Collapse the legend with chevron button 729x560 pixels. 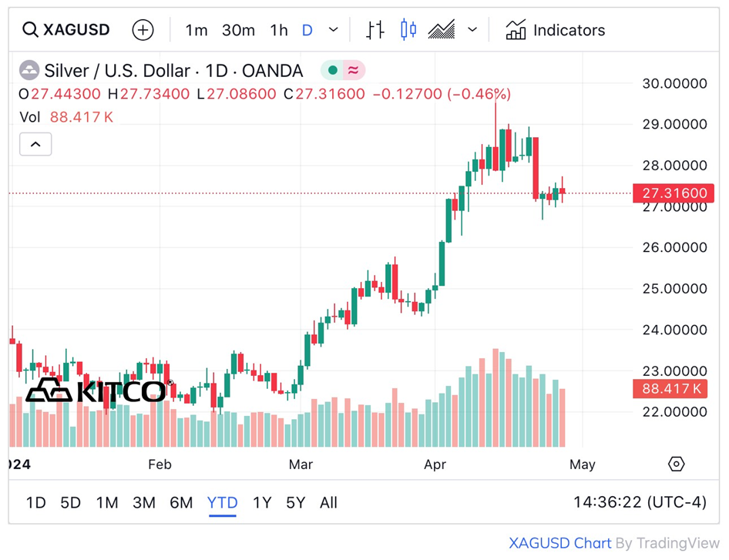[x=35, y=144]
